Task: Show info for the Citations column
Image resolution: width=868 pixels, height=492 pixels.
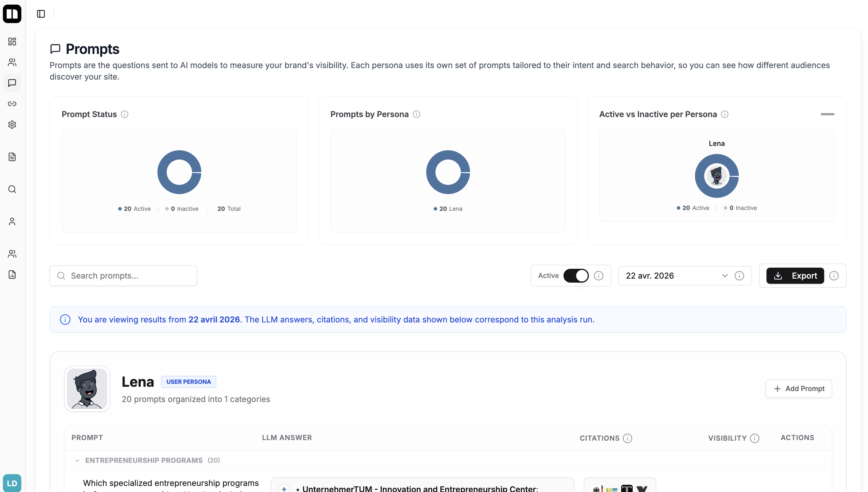Action: pos(627,438)
